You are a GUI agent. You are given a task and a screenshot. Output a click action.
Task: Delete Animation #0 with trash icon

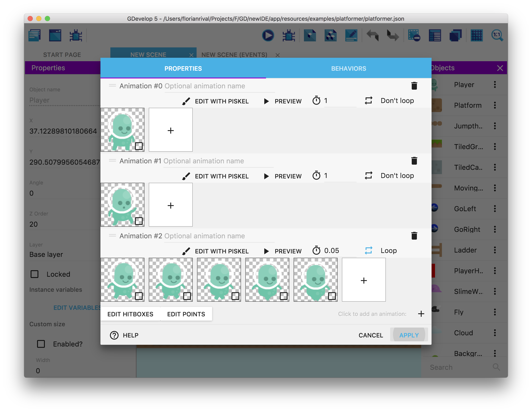coord(414,86)
